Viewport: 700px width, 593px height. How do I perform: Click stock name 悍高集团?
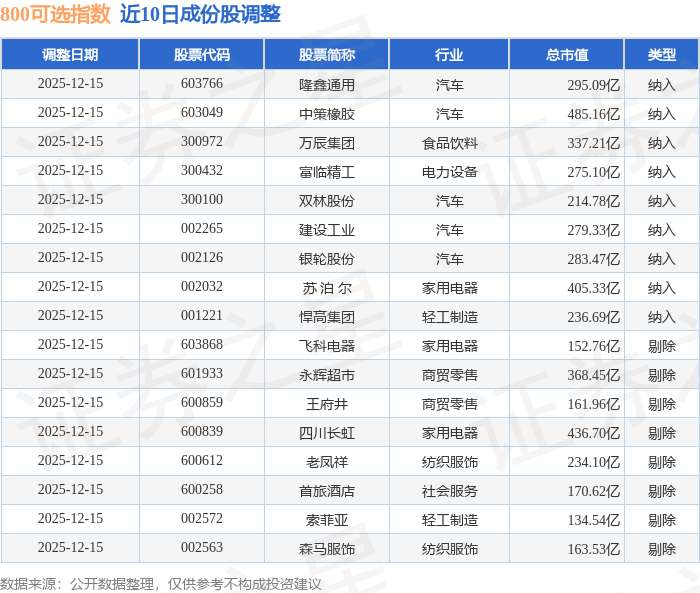point(327,317)
